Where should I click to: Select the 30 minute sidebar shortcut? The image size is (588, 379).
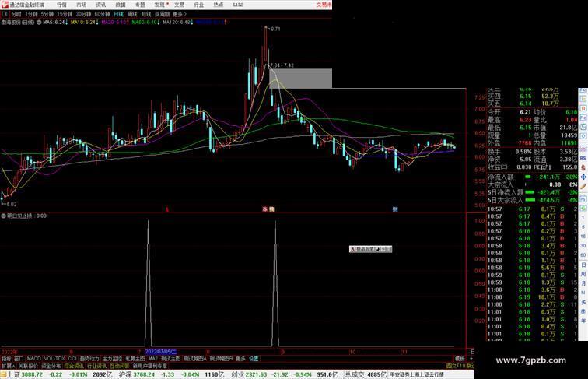click(583, 246)
